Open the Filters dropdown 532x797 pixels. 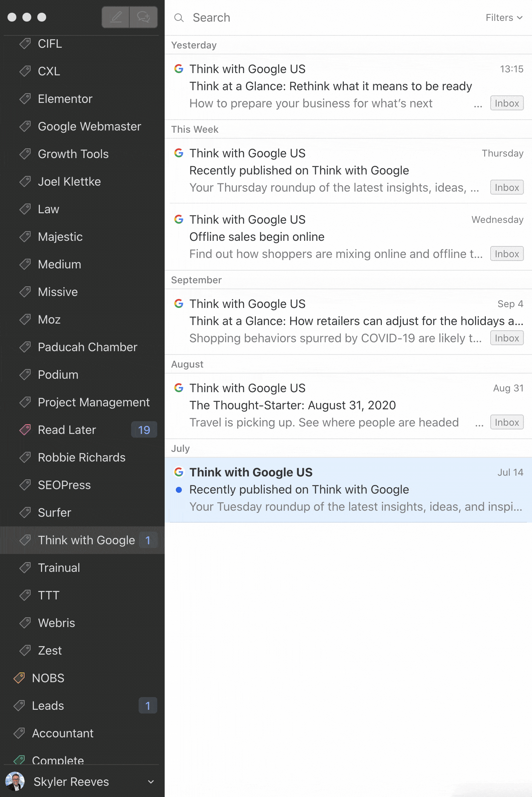coord(504,18)
